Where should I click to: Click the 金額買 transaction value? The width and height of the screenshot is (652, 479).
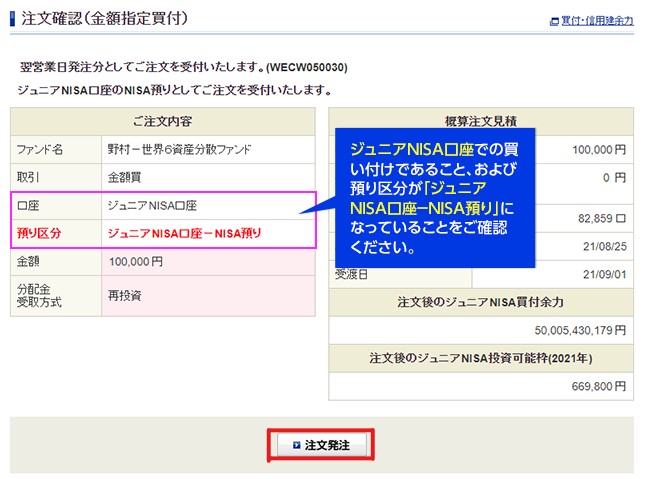pyautogui.click(x=124, y=178)
